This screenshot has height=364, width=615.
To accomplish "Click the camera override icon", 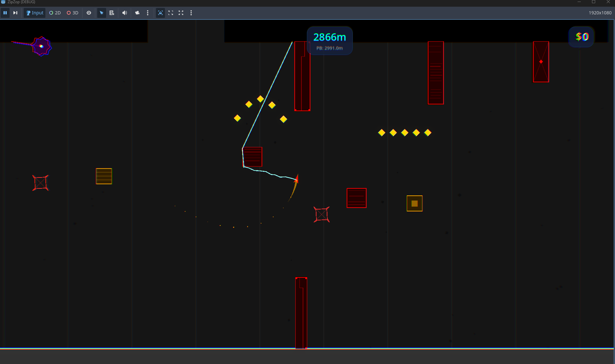I will (137, 13).
